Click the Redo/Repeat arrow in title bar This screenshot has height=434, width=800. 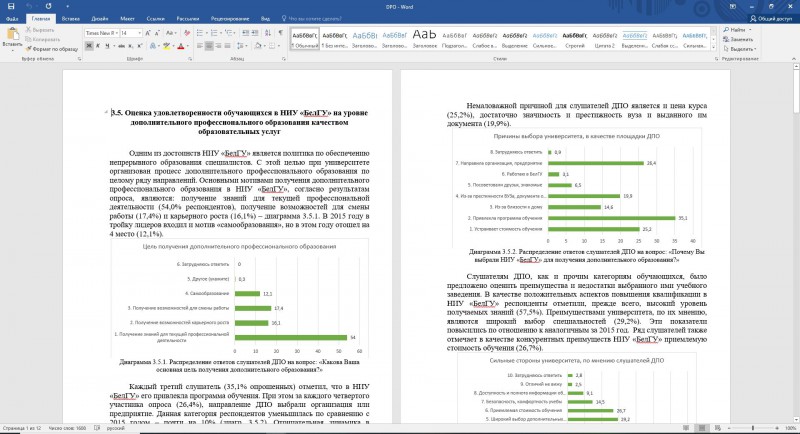point(48,6)
